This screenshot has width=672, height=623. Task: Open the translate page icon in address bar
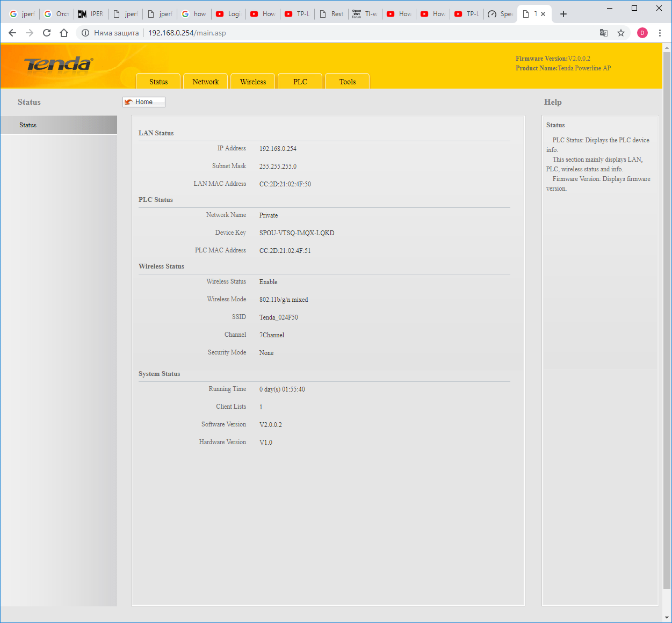click(604, 33)
